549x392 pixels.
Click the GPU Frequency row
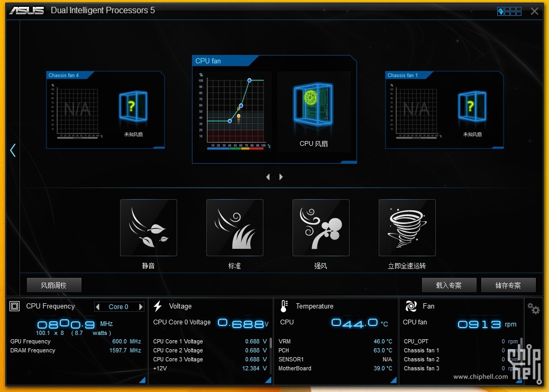tap(76, 341)
